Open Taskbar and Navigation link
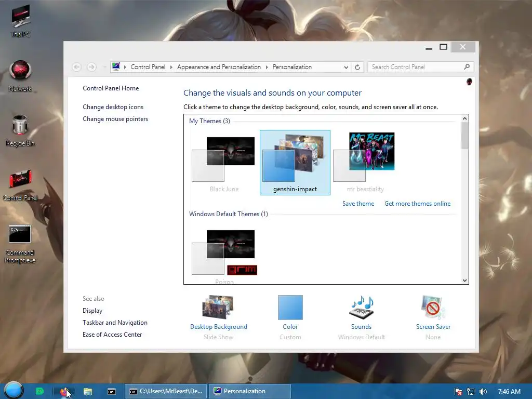This screenshot has width=532, height=399. pyautogui.click(x=115, y=322)
